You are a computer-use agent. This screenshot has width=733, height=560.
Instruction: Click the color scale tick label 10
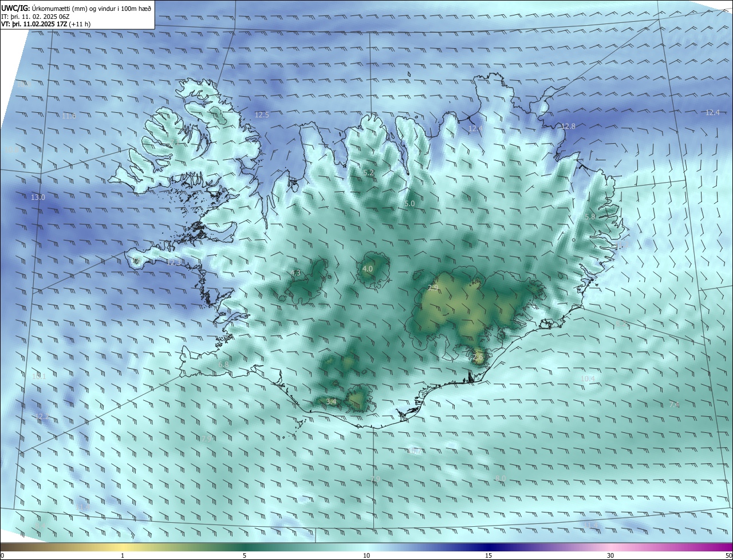click(x=366, y=556)
